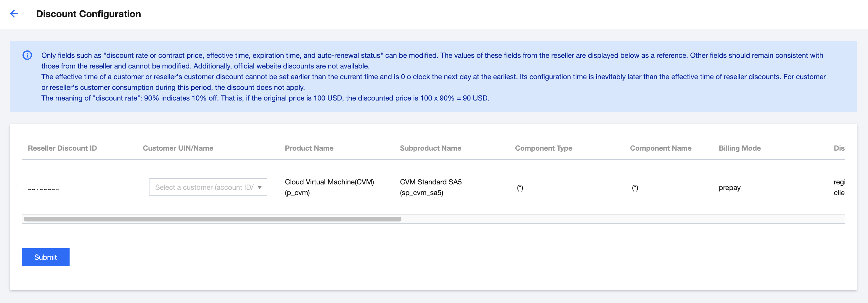Click the horizontal table scrollbar thumb

click(x=212, y=219)
